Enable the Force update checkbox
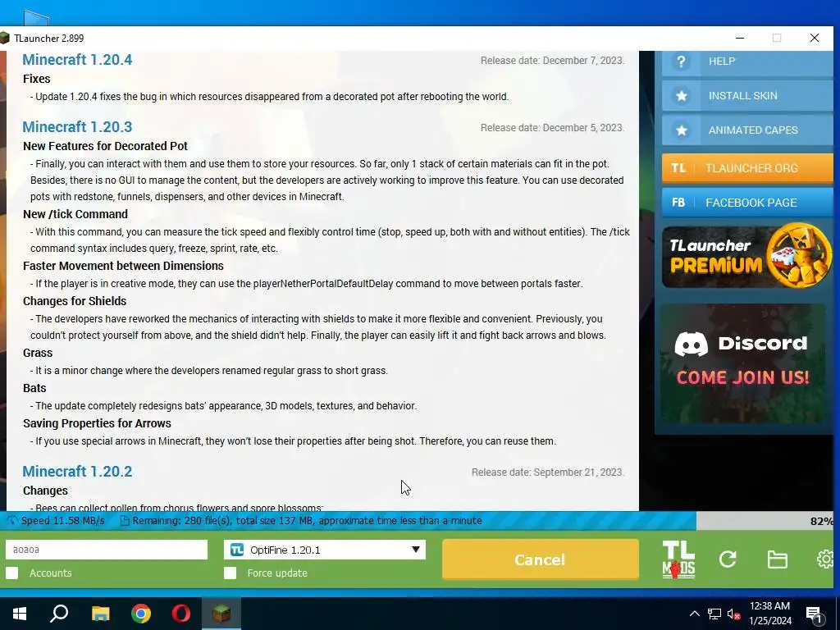The height and width of the screenshot is (630, 840). tap(231, 573)
